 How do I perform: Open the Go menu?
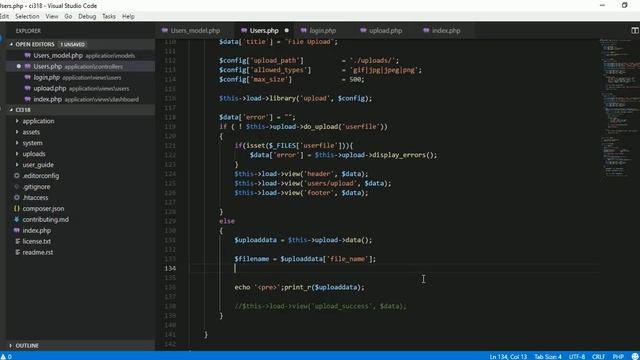coord(68,16)
